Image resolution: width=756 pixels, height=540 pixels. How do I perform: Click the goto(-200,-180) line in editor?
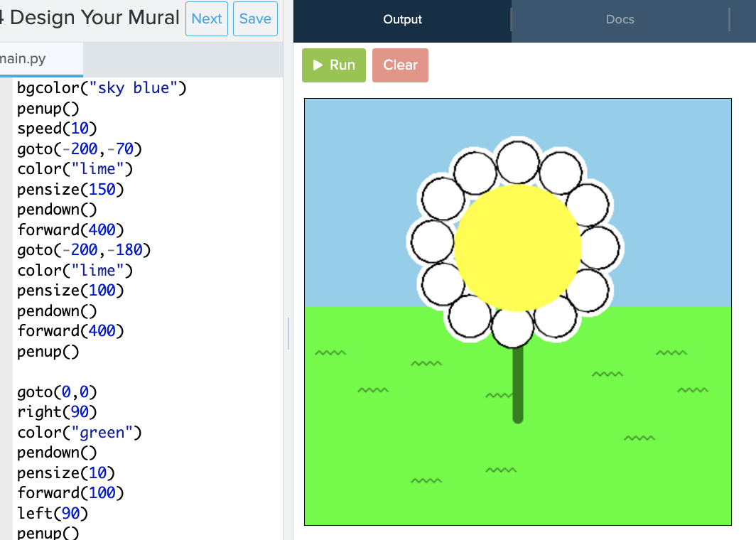(84, 250)
